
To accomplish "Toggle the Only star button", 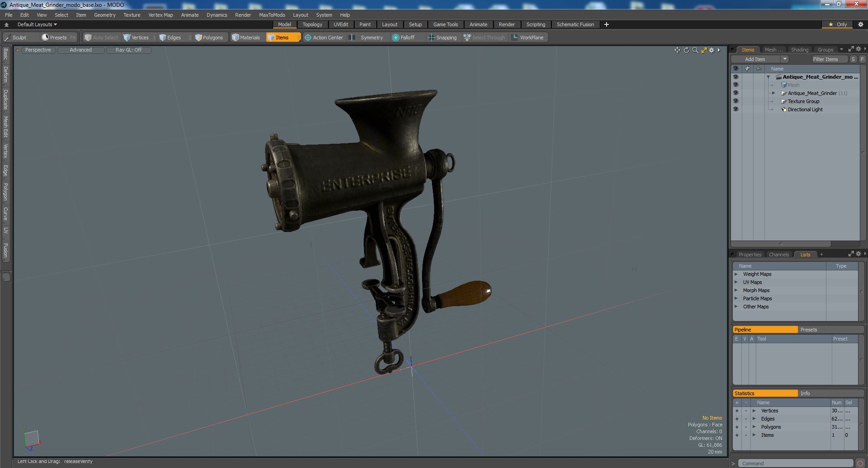I will click(x=837, y=24).
